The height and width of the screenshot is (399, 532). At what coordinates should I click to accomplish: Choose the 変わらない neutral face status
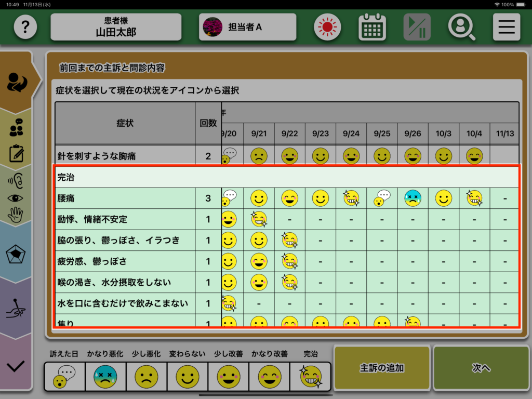[188, 377]
